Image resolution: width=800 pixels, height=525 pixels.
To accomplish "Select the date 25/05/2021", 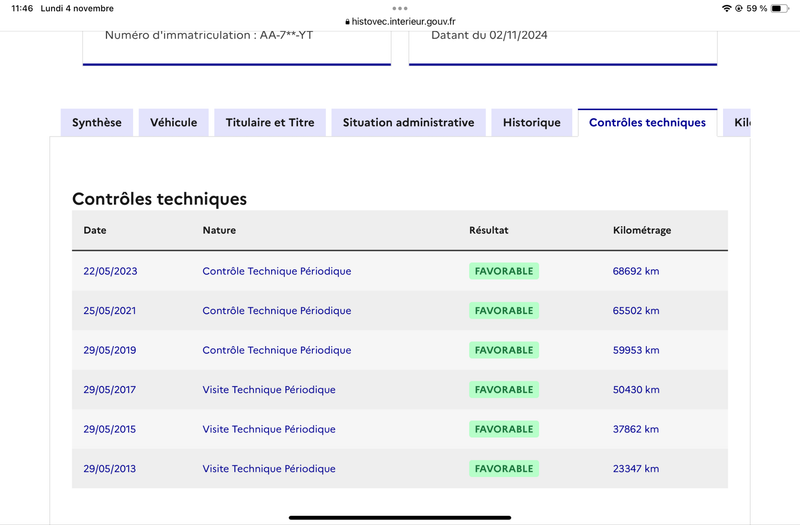I will [110, 310].
